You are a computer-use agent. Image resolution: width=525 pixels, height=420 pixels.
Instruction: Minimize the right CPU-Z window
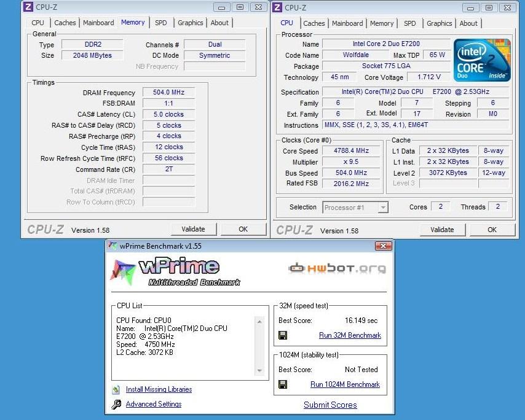pos(470,7)
